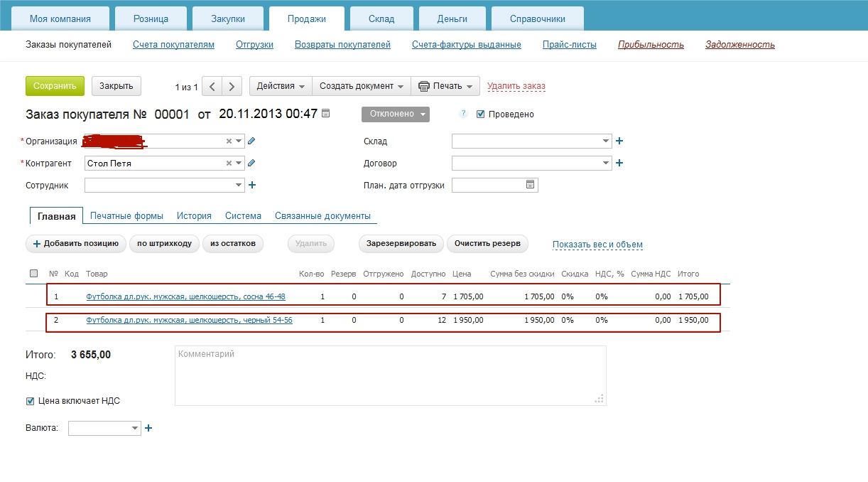
Task: Click the edit pencil beside Контрагент field
Action: 251,163
